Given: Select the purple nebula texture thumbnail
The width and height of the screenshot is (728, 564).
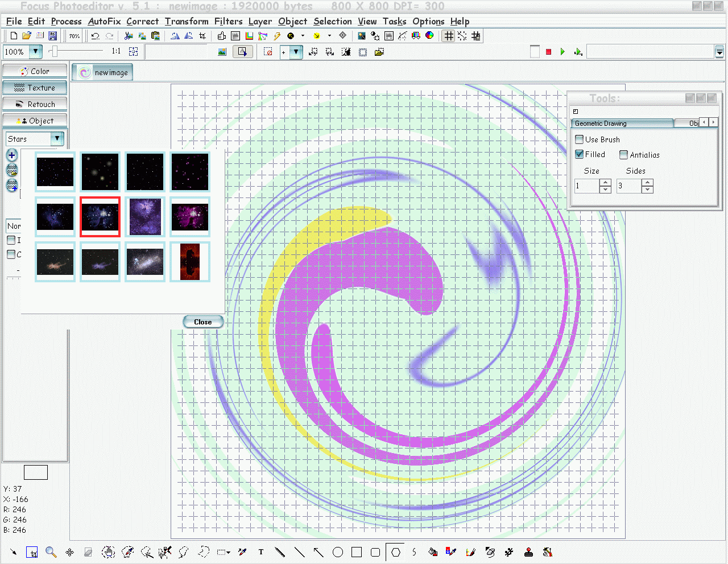Looking at the screenshot, I should point(145,217).
